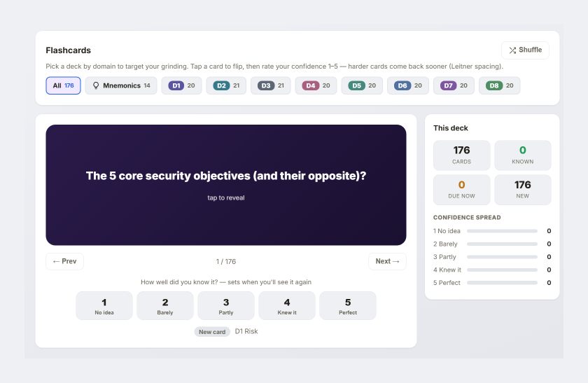Click the 14 count in Mnemonics tab
The image size is (588, 383).
point(147,85)
